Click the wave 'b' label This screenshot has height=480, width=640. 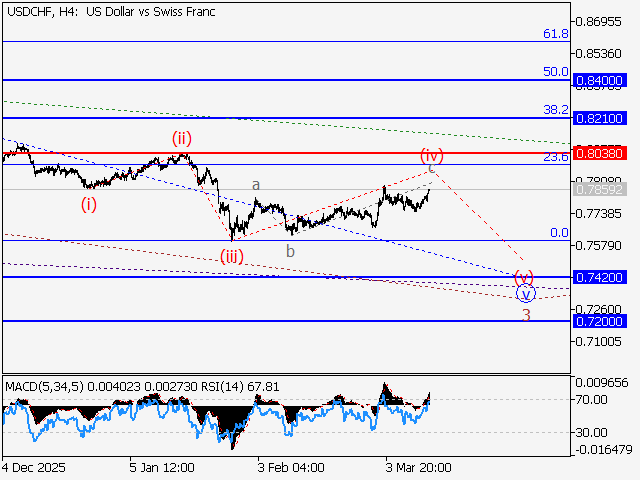290,251
